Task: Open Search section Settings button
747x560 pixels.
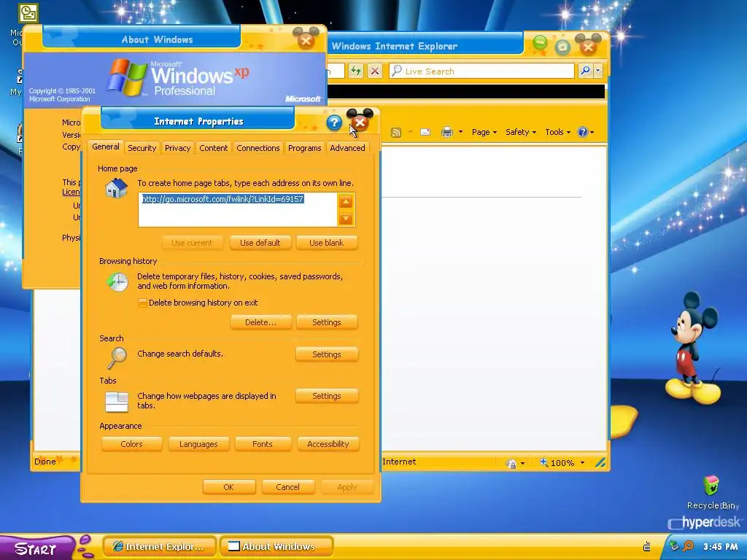Action: click(x=326, y=354)
